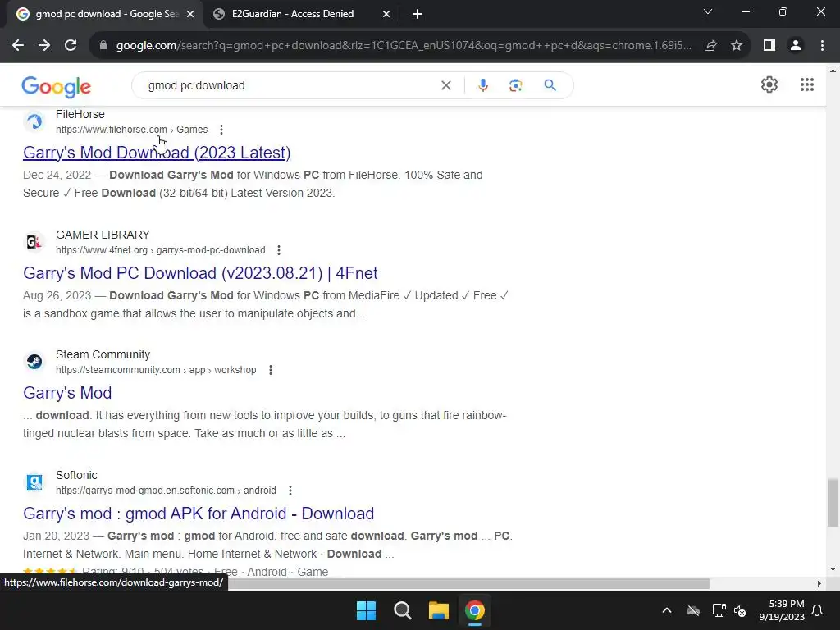Viewport: 840px width, 630px height.
Task: Open the network status tray icon
Action: click(719, 610)
